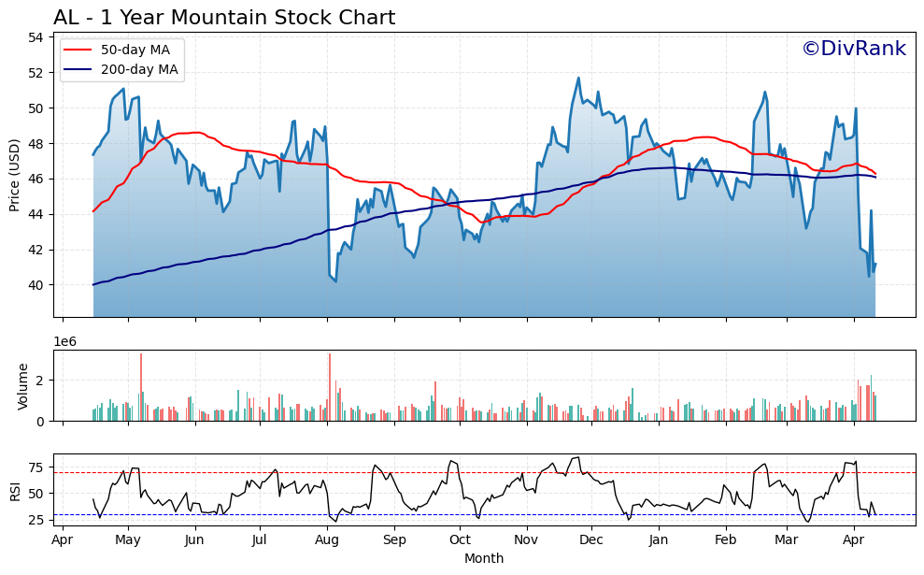Click the "Nov" month label

tap(526, 540)
